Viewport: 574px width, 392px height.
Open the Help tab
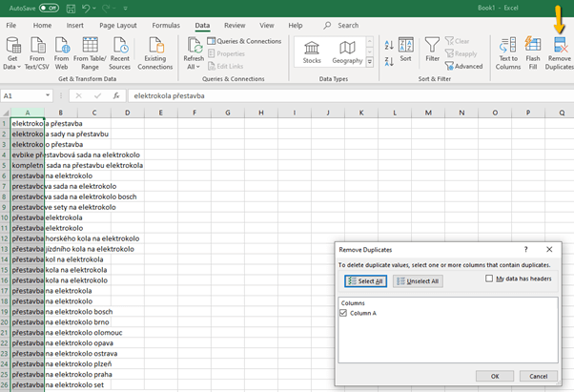coord(295,25)
